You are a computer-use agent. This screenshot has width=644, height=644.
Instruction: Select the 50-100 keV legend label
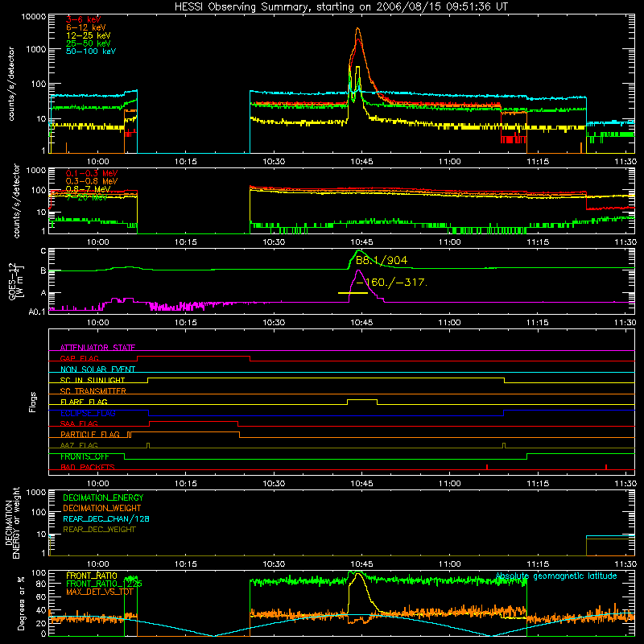[91, 51]
